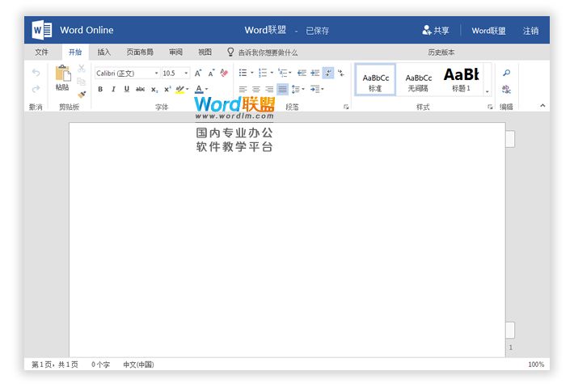The width and height of the screenshot is (574, 392).
Task: Click the 告诉我你想要做什么 search box
Action: click(262, 53)
